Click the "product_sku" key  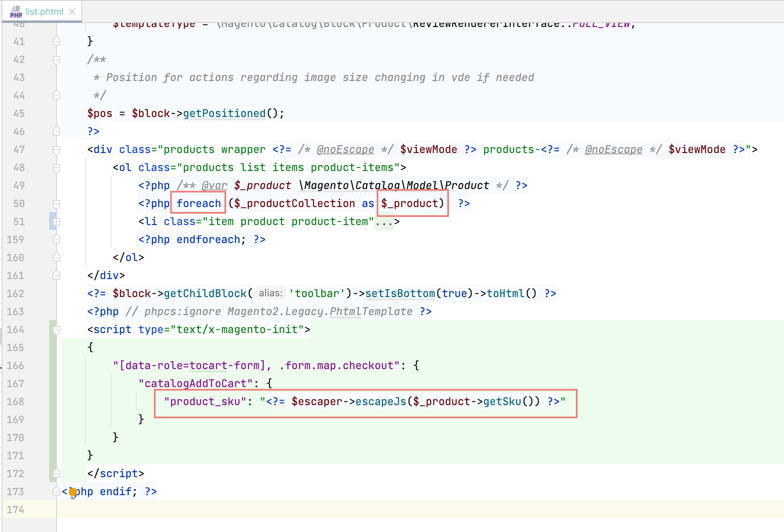point(205,401)
